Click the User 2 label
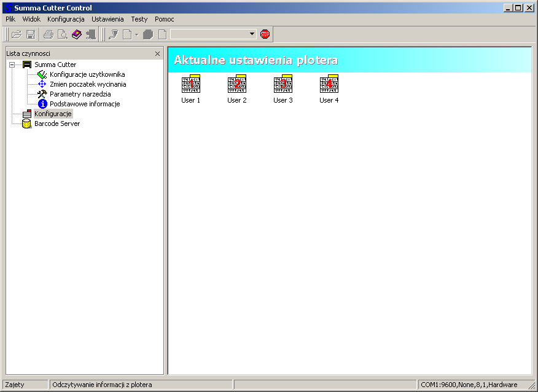This screenshot has width=538, height=392. [236, 100]
